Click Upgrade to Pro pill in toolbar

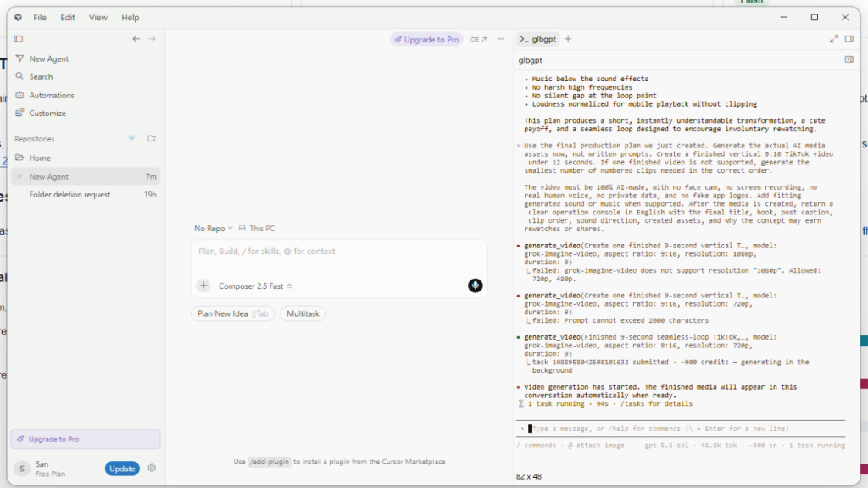426,39
